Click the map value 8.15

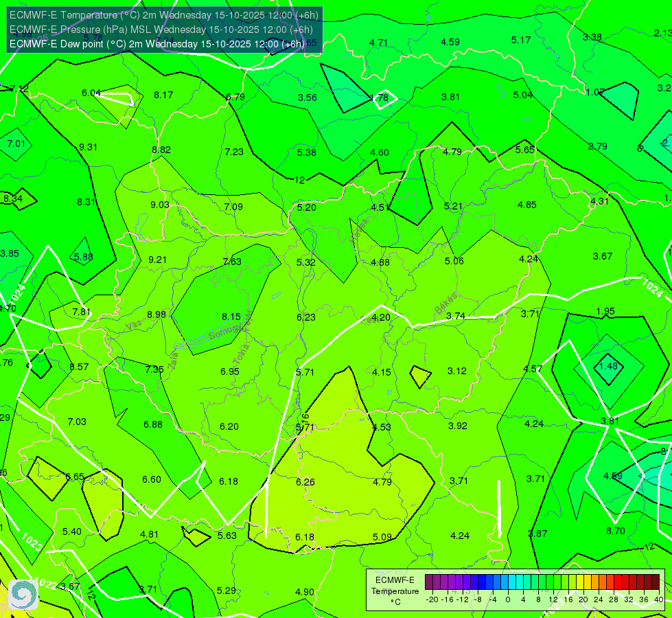[x=231, y=317]
